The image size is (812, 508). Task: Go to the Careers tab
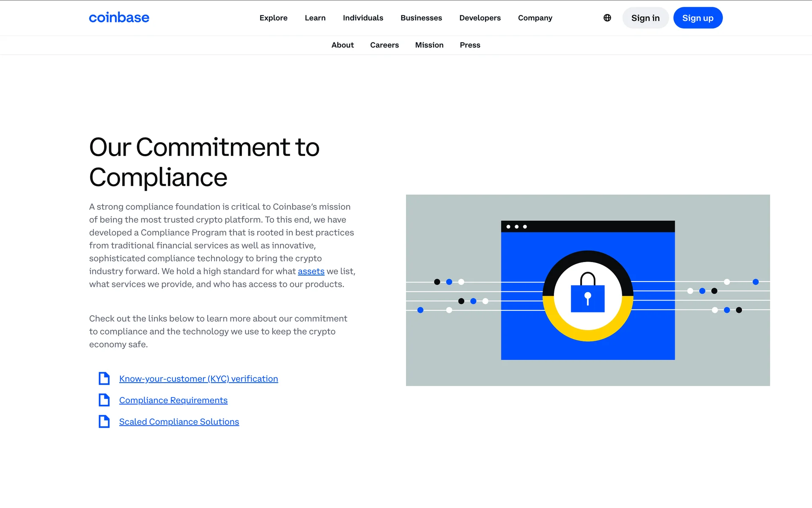point(384,45)
